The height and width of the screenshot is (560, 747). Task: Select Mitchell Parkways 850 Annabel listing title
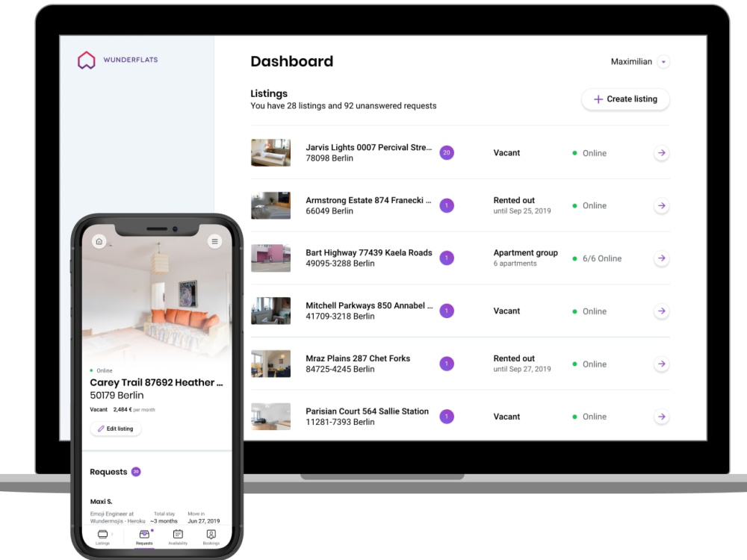369,305
